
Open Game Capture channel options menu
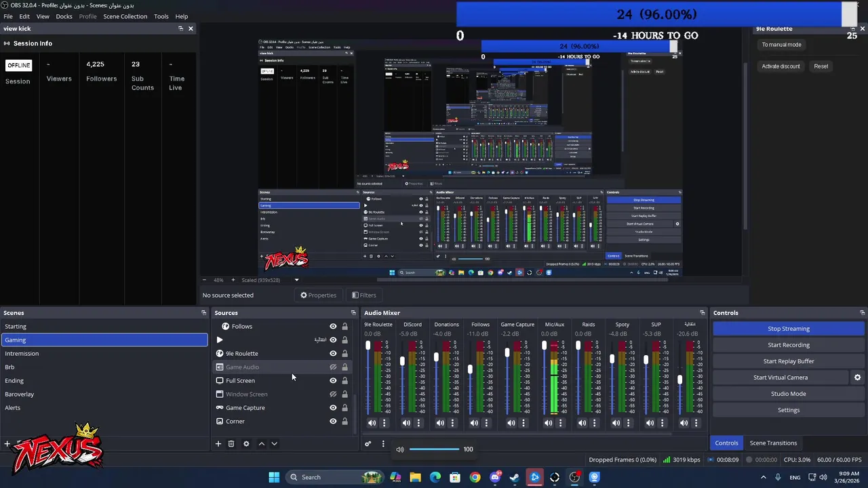click(x=524, y=423)
